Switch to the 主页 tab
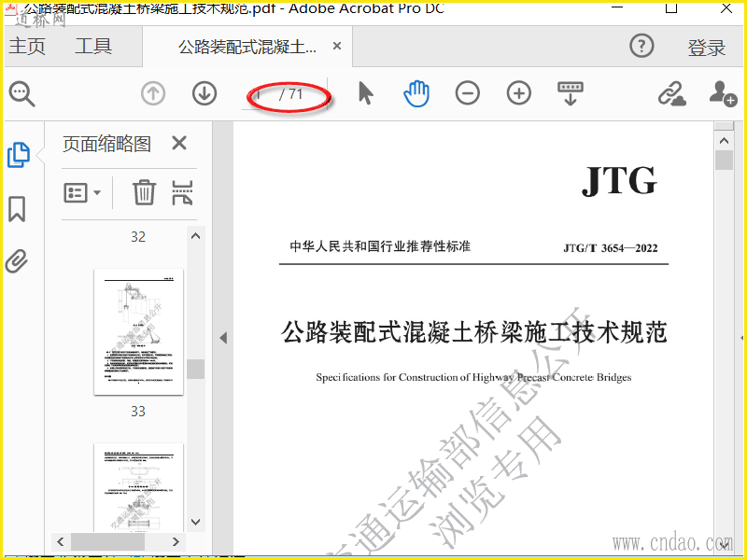The width and height of the screenshot is (747, 560). (27, 46)
